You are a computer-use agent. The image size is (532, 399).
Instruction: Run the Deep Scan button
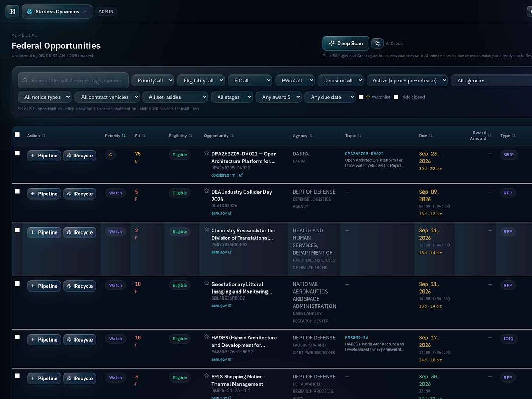point(346,44)
